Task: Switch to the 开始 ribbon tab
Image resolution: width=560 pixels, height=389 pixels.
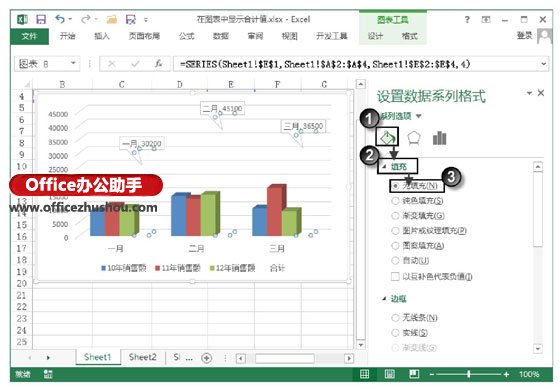Action: click(x=67, y=36)
